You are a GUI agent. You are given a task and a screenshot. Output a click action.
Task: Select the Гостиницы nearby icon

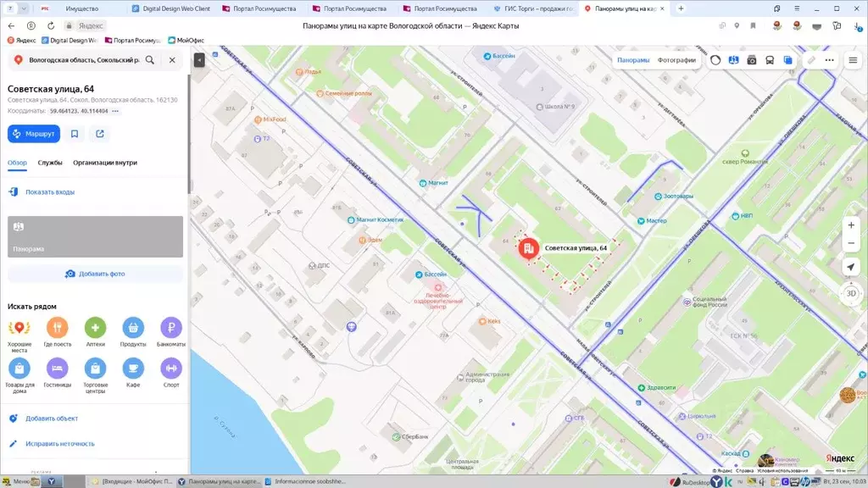point(57,368)
